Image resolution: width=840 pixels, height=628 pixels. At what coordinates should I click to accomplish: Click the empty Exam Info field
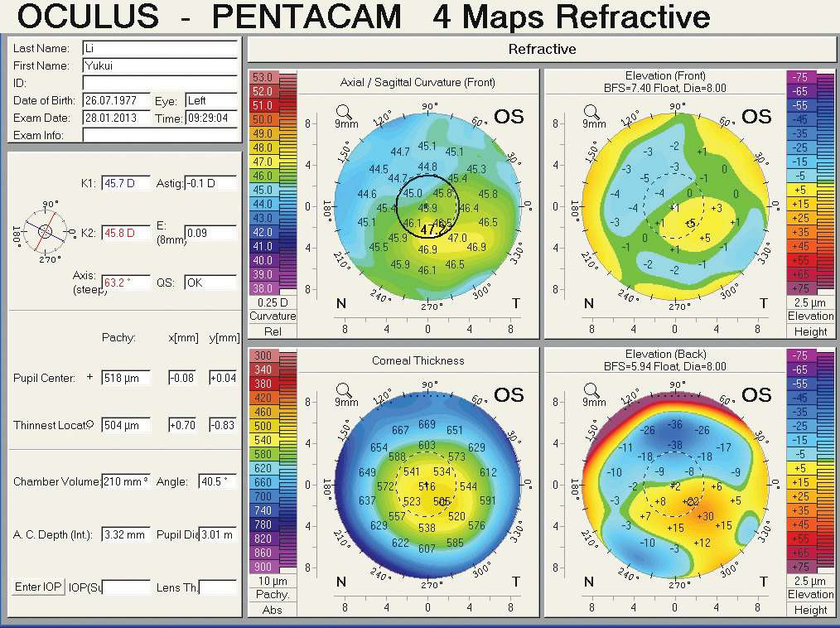(160, 135)
